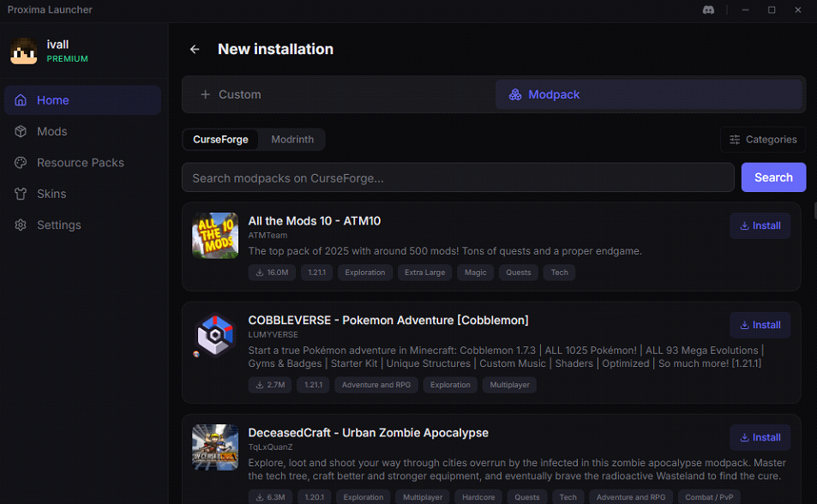Open the Categories filter
Screen dimensions: 817x504
click(763, 140)
